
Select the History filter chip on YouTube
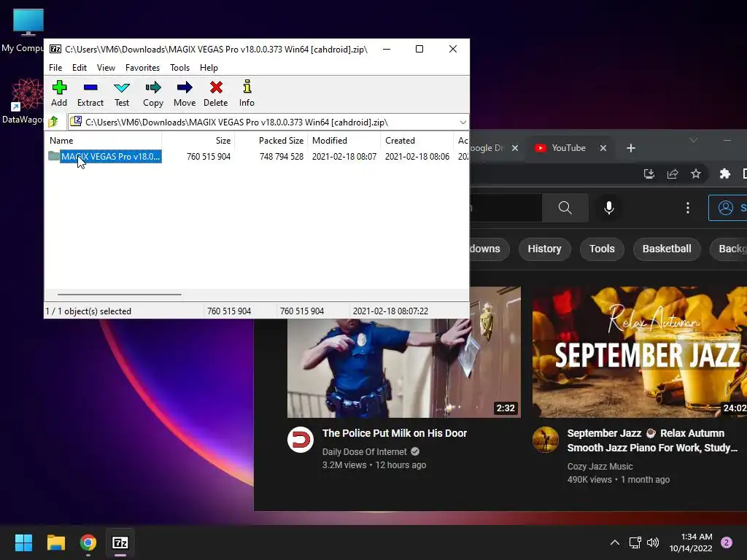[544, 249]
